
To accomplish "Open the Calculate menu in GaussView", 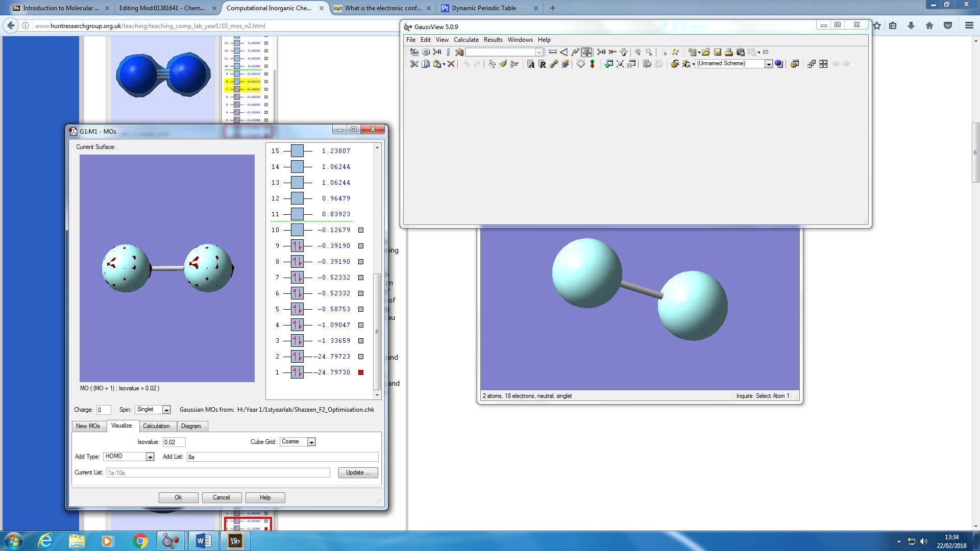I will pos(466,40).
